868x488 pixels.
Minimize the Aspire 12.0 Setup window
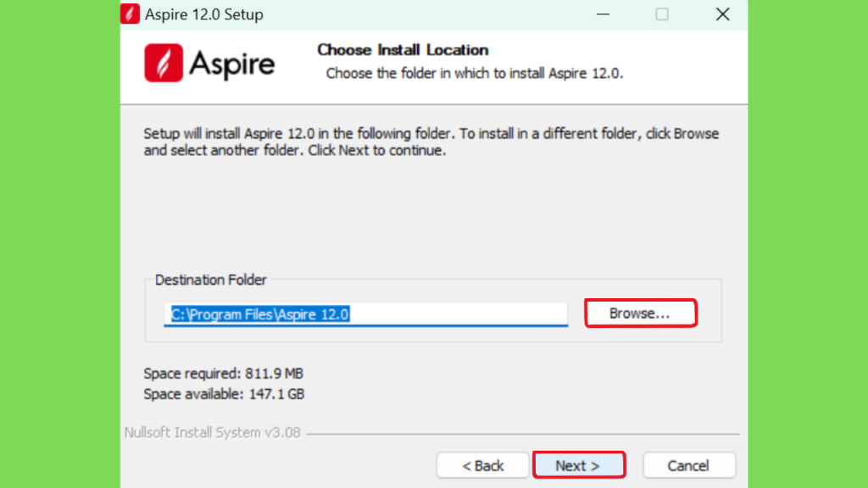coord(603,14)
